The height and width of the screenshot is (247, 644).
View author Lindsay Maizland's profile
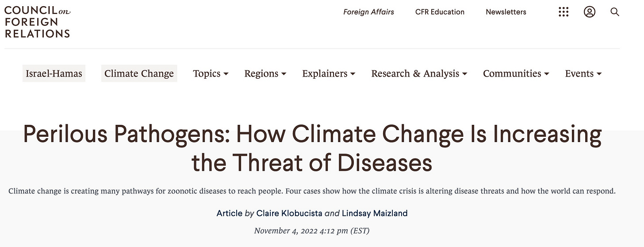pos(375,213)
